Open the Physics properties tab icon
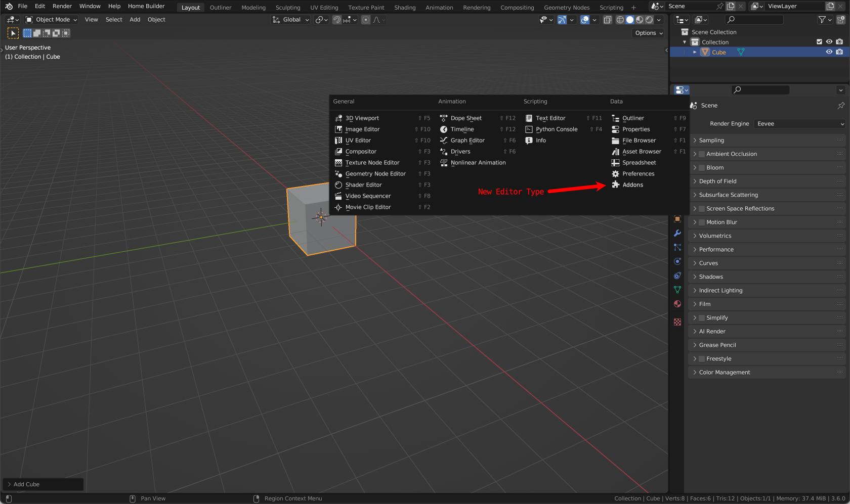 point(677,261)
